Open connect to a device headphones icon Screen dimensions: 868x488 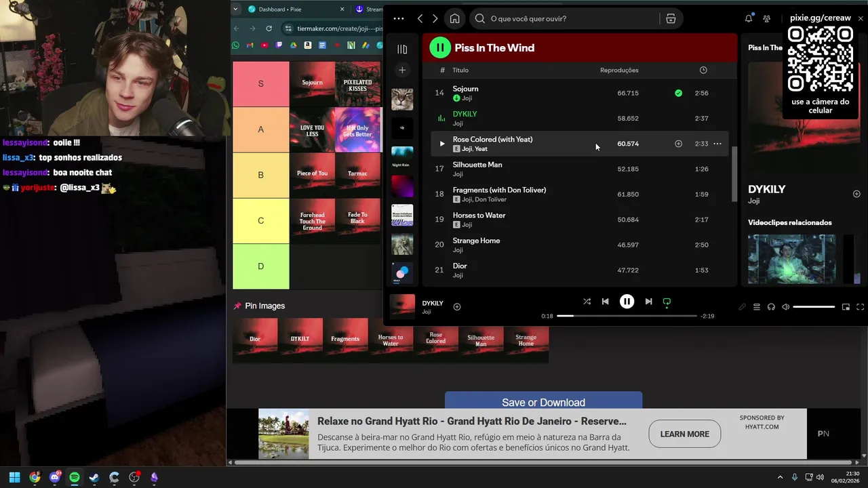[x=771, y=307]
